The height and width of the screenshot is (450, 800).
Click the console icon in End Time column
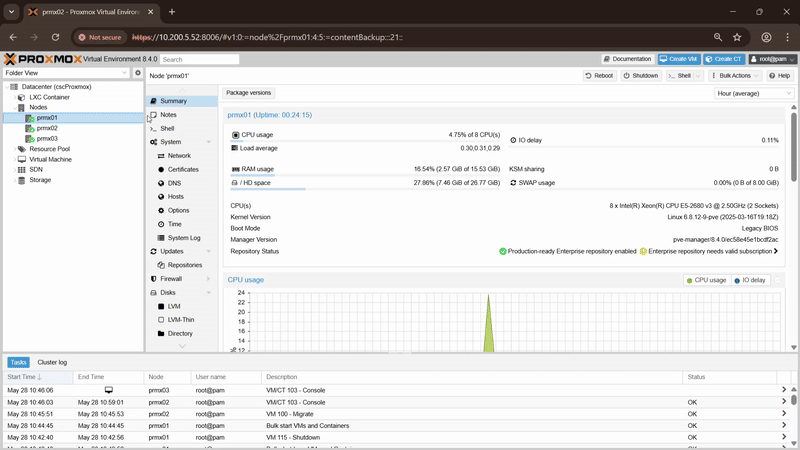(x=109, y=390)
